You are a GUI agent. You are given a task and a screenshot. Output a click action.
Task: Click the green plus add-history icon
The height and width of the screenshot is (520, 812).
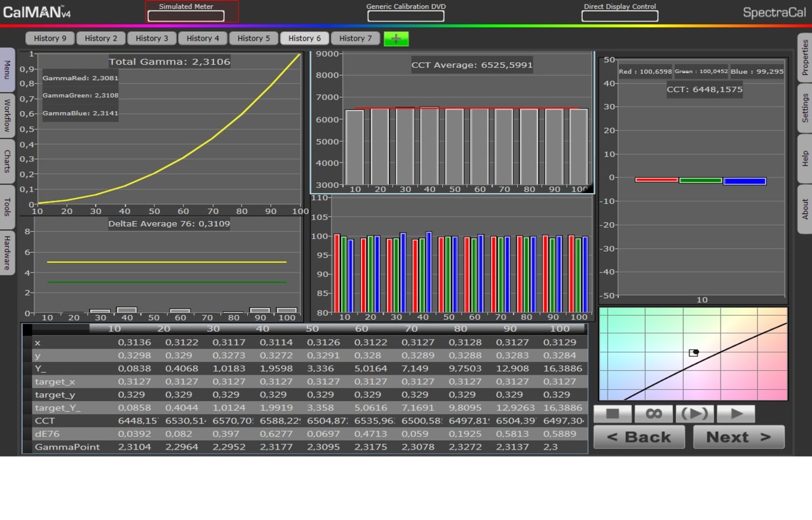click(x=396, y=39)
